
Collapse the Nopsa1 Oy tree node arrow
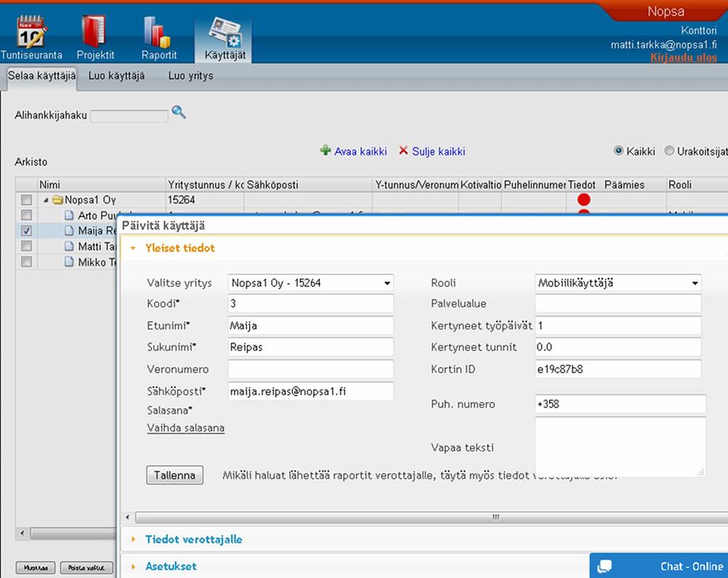click(46, 200)
